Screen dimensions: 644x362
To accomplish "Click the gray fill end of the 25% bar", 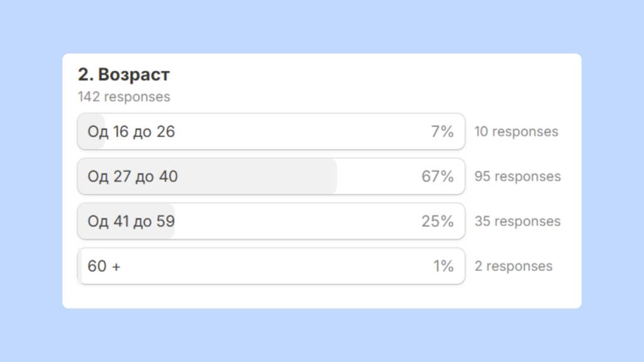I will coord(170,221).
